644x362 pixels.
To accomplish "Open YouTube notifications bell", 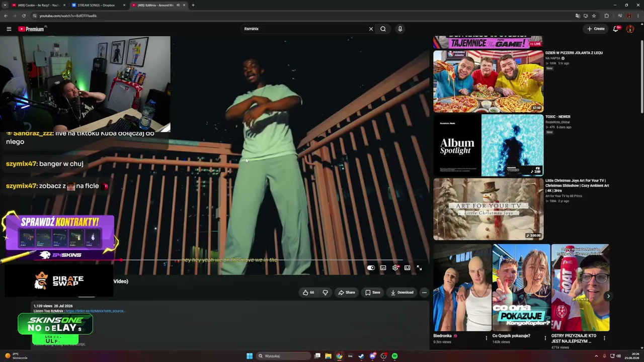I will (616, 29).
